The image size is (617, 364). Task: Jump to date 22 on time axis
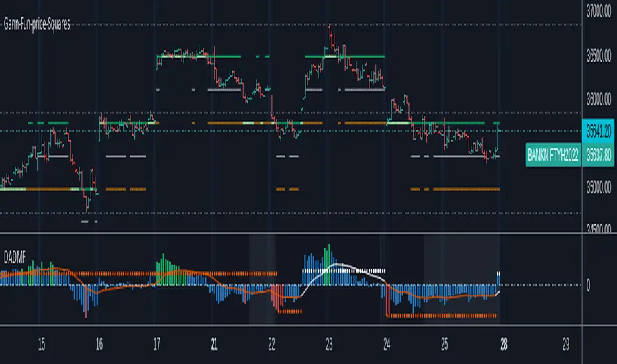pyautogui.click(x=271, y=345)
